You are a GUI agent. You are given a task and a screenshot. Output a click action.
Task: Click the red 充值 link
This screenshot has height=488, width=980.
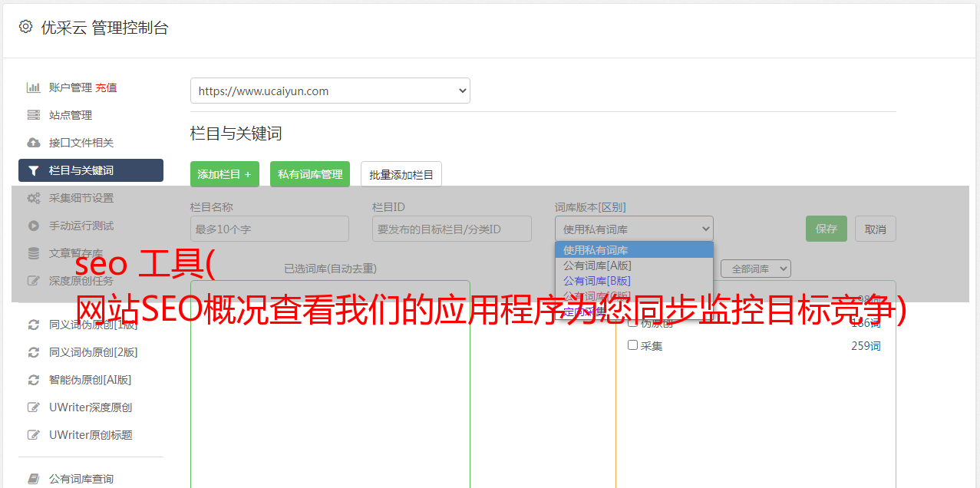coord(106,87)
